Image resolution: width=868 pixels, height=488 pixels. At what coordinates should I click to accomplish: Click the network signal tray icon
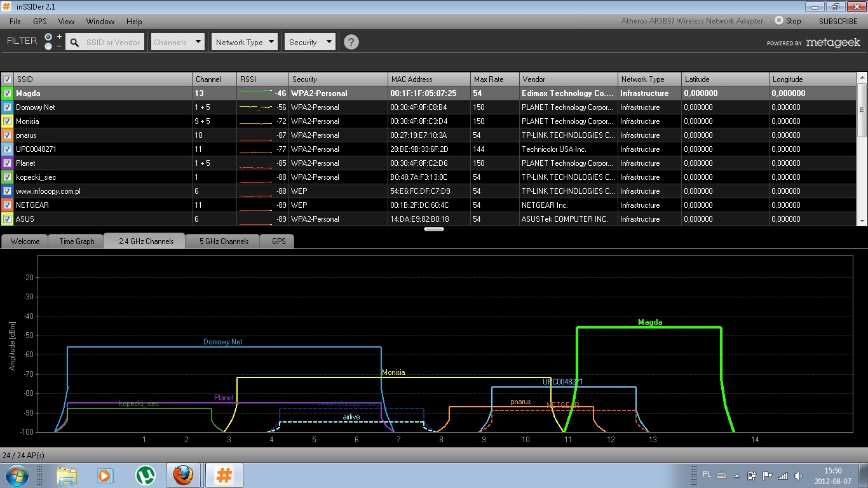783,475
